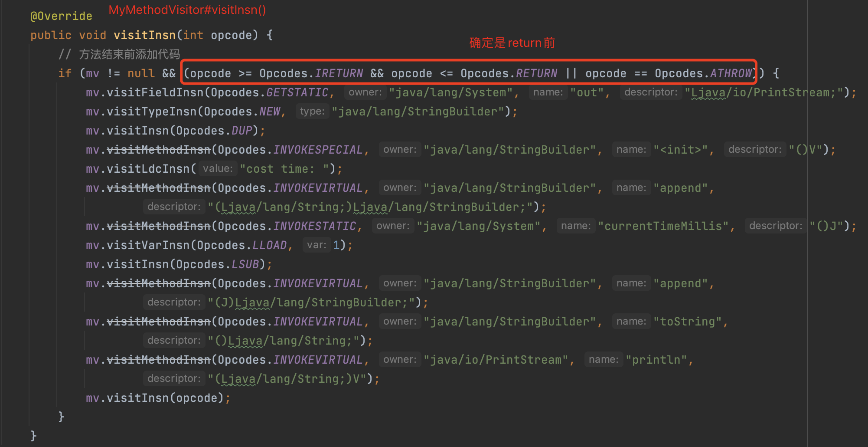Screen dimensions: 868x447
Task: Click Opcodes.ATHROW in the if condition
Action: (703, 73)
